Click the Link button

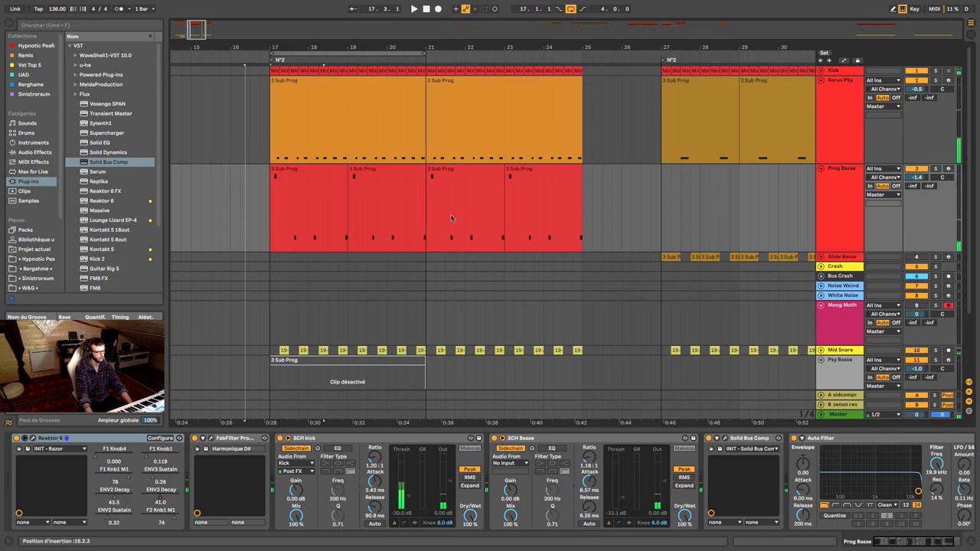tap(15, 9)
